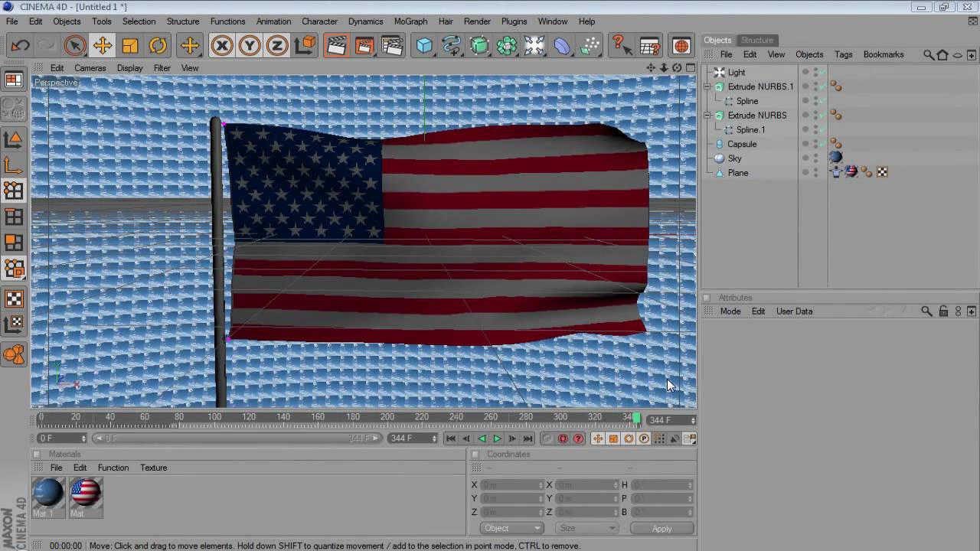This screenshot has width=980, height=551.
Task: Select the Live Selection tool
Action: point(75,46)
